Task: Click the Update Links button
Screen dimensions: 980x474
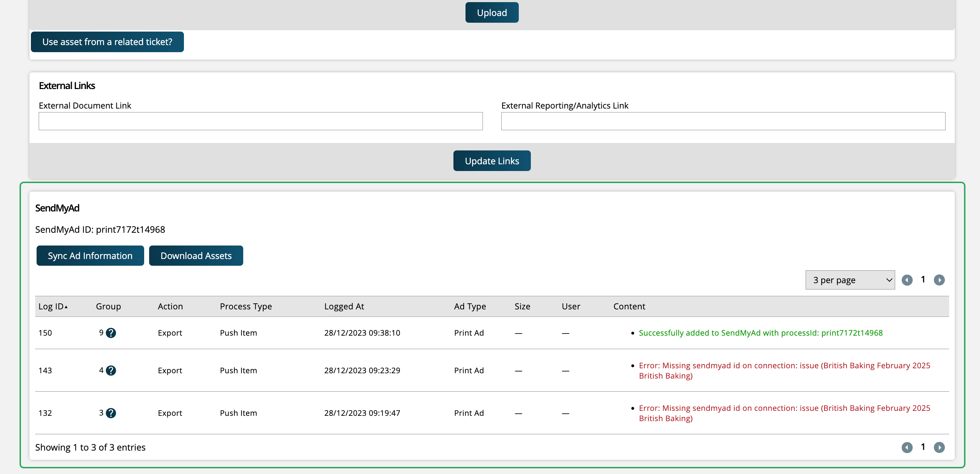Action: tap(491, 160)
